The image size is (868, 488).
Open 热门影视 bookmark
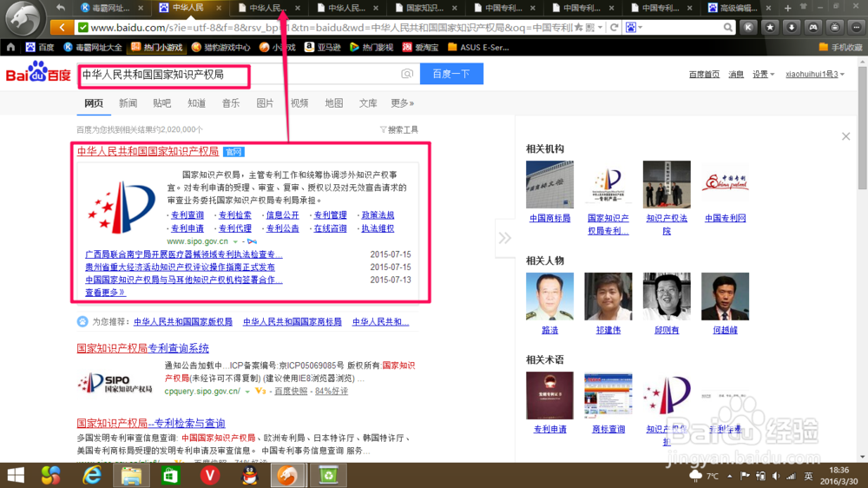tap(372, 47)
